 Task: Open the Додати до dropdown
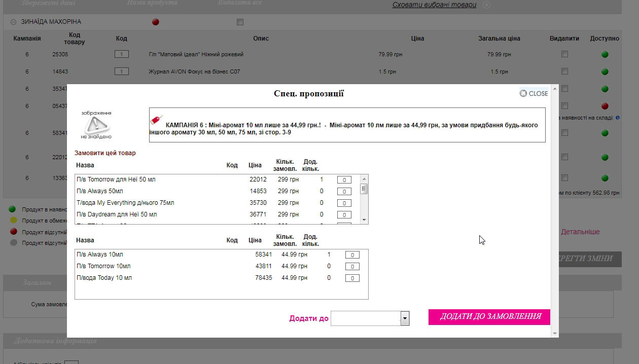tap(405, 318)
